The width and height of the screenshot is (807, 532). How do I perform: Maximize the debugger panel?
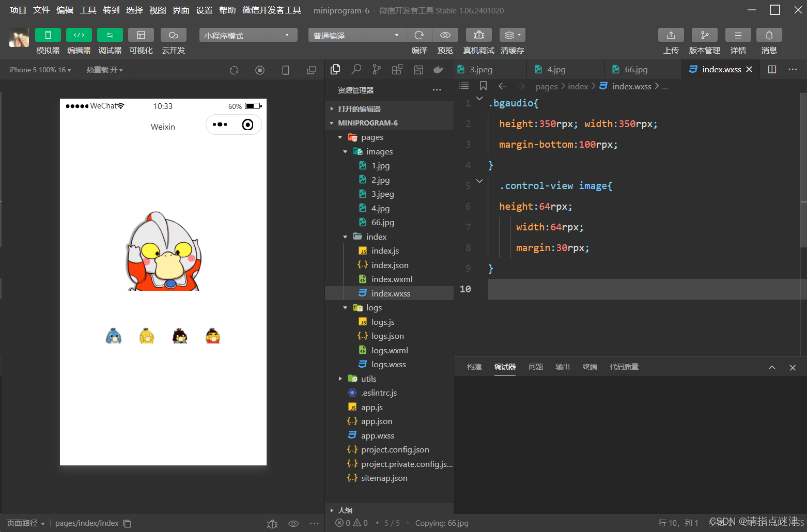[x=772, y=368]
